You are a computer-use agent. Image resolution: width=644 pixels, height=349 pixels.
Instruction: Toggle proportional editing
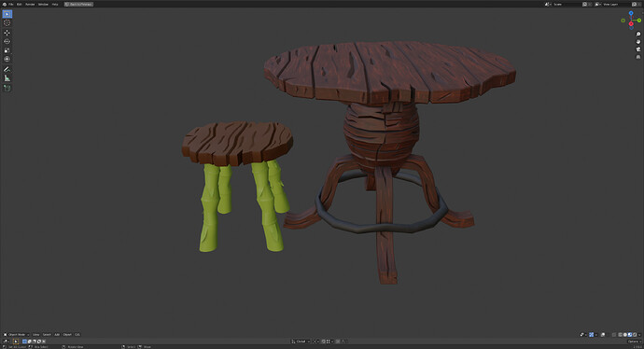[338, 342]
